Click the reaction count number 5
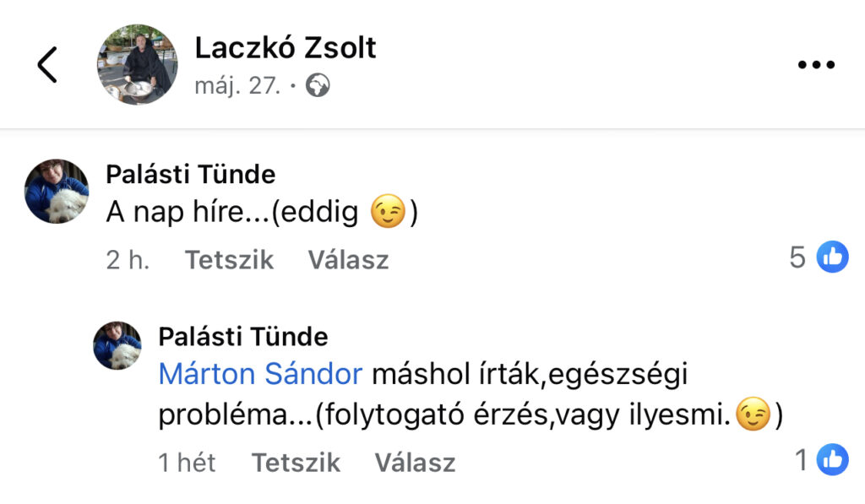 [x=797, y=257]
